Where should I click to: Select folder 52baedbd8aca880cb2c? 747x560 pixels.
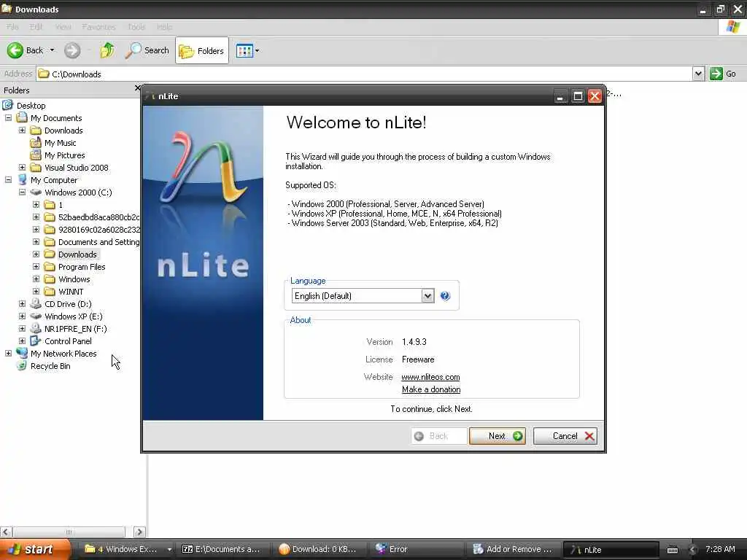coord(98,217)
